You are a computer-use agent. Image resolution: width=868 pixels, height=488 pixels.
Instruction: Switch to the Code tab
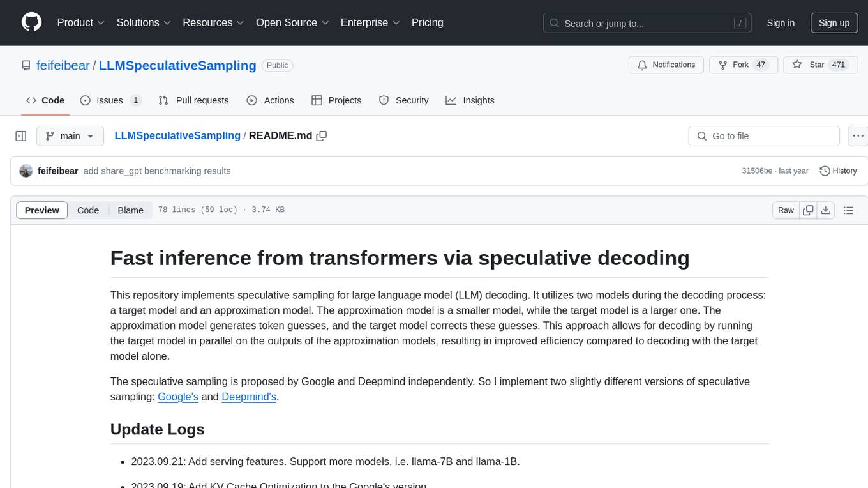click(x=45, y=100)
